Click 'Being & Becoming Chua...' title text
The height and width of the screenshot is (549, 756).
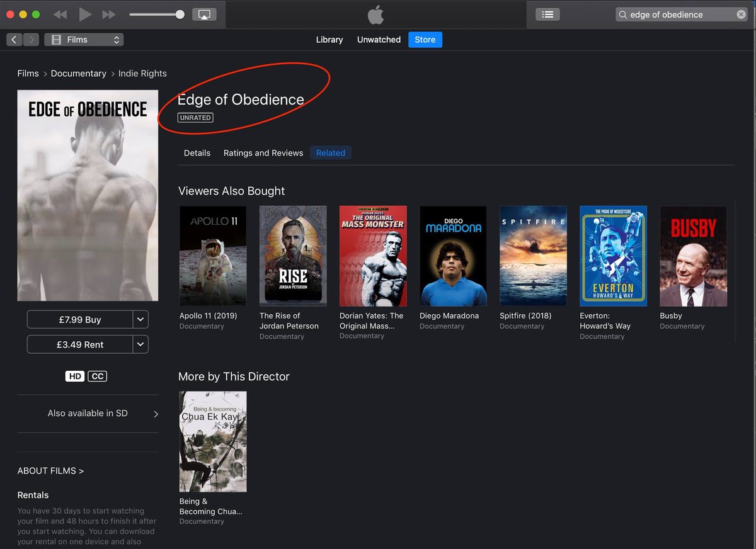pyautogui.click(x=211, y=507)
